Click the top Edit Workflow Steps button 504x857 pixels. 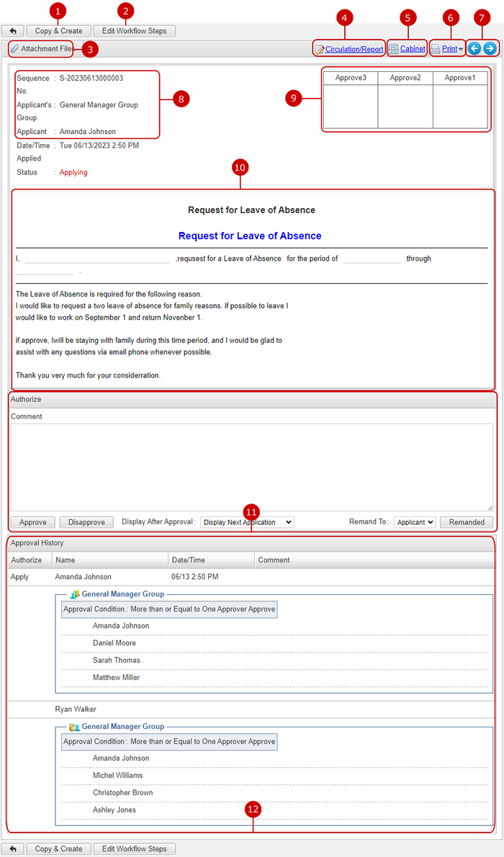pos(135,31)
